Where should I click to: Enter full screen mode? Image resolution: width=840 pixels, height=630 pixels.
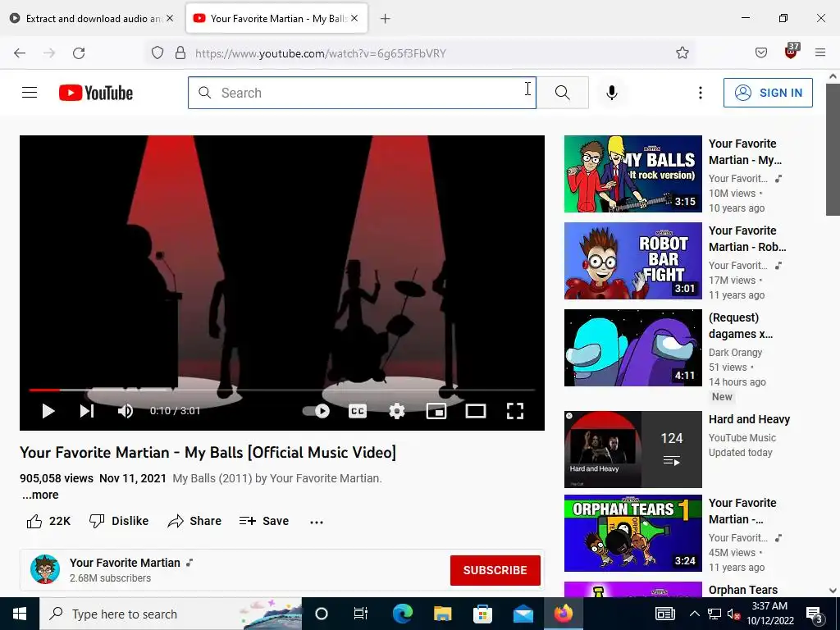(x=515, y=411)
